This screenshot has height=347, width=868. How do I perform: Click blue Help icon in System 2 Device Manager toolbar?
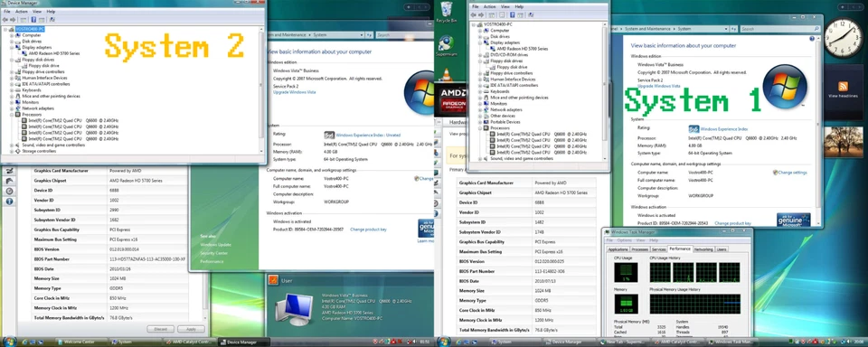[33, 19]
